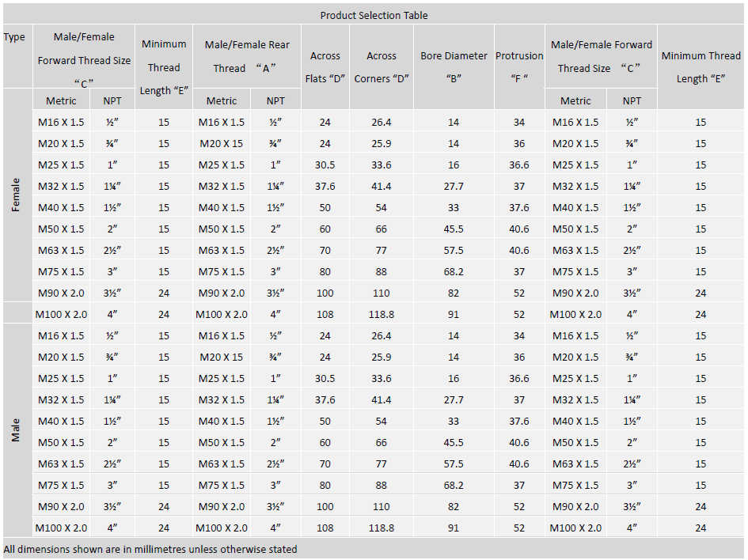Select the vertical "Male" type label
Image resolution: width=748 pixels, height=560 pixels.
[16, 429]
